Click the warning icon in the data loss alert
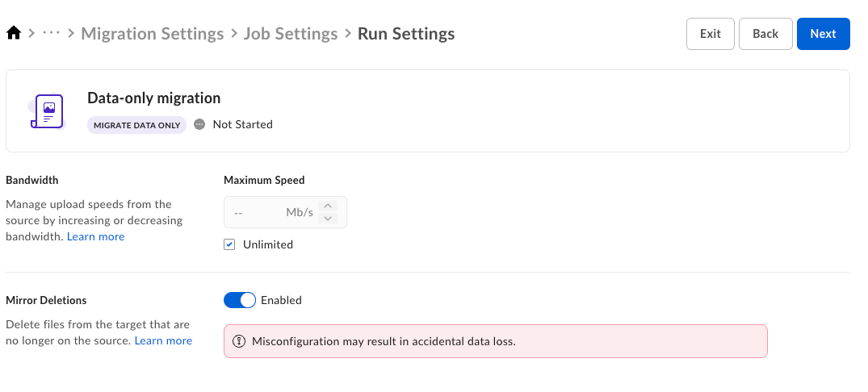This screenshot has height=392, width=868. tap(238, 341)
